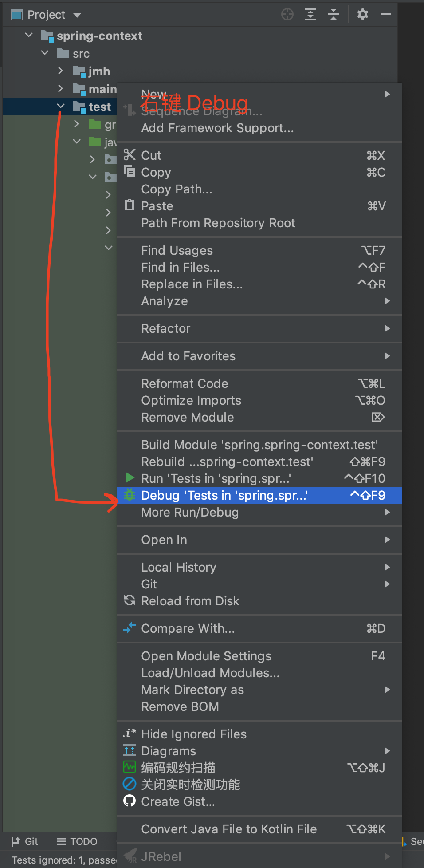Click the Reload from Disk refresh icon
The image size is (424, 868).
(130, 600)
